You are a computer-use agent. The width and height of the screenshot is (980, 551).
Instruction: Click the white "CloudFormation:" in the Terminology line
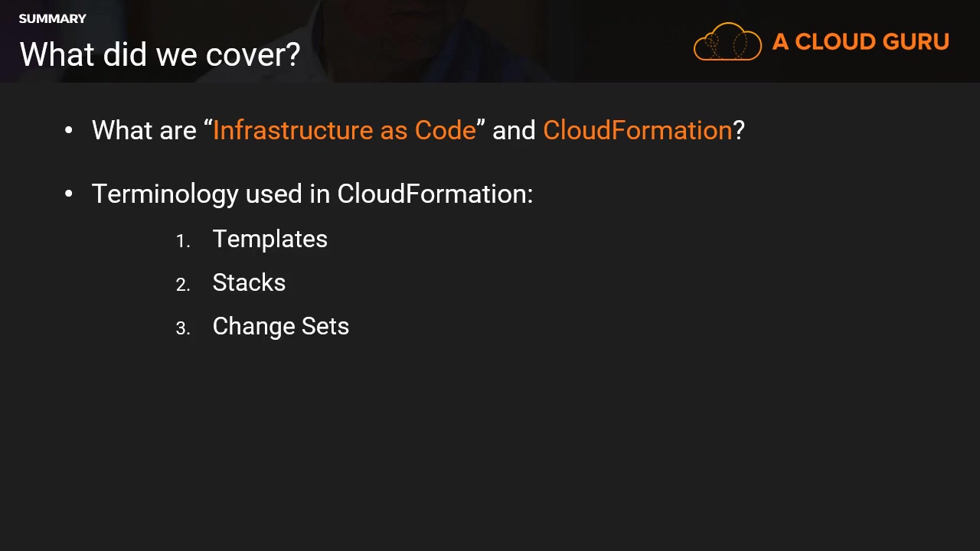435,194
